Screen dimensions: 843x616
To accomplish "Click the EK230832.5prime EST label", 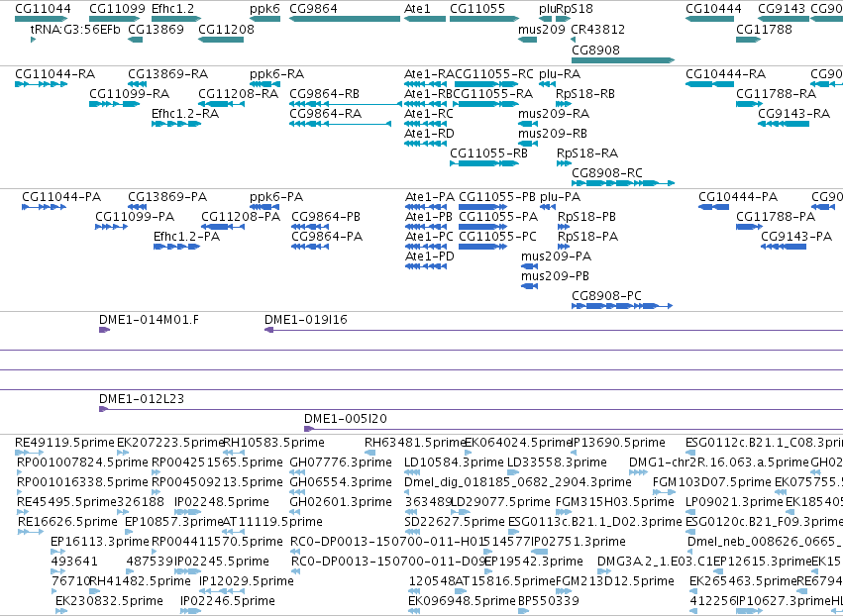I will coord(109,601).
